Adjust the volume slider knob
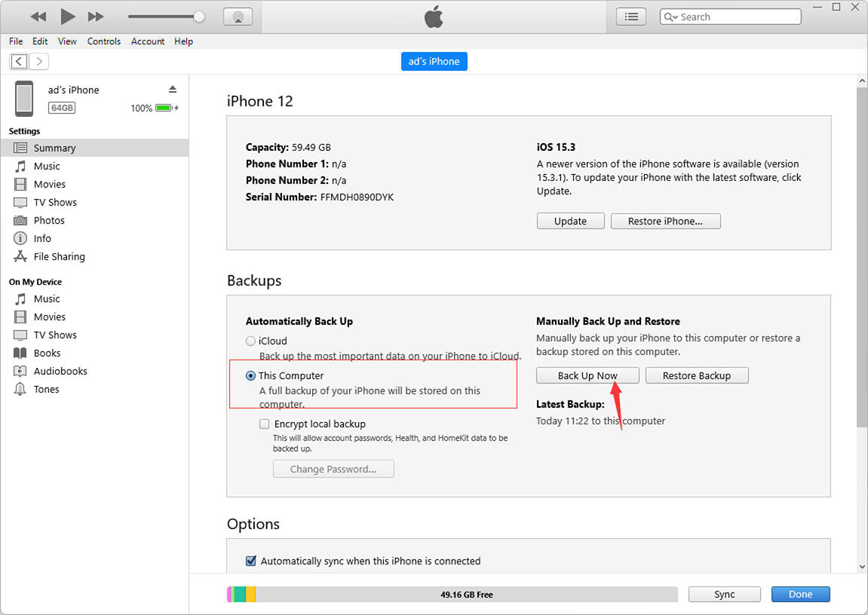 tap(199, 17)
